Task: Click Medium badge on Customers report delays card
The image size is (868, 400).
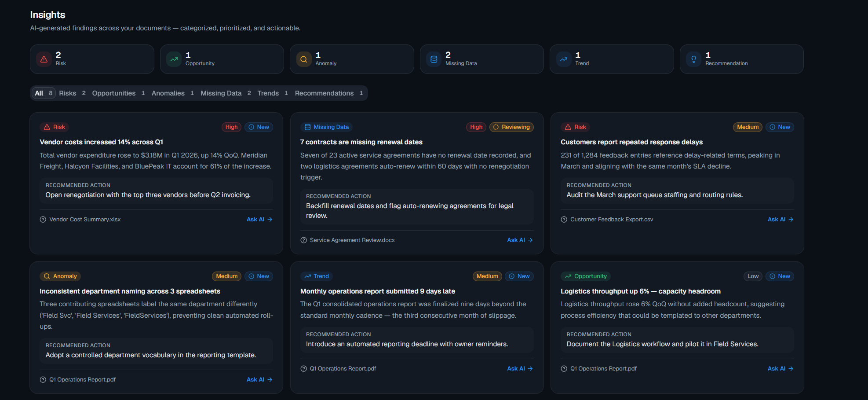Action: (748, 127)
